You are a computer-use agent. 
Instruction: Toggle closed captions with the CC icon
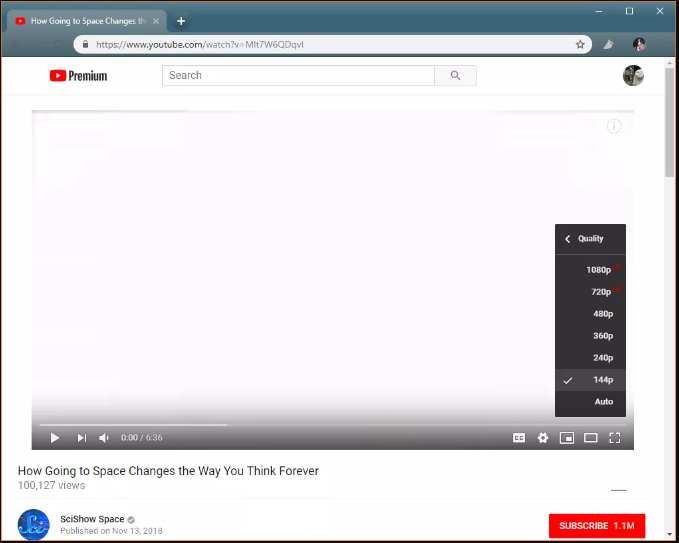click(x=519, y=438)
